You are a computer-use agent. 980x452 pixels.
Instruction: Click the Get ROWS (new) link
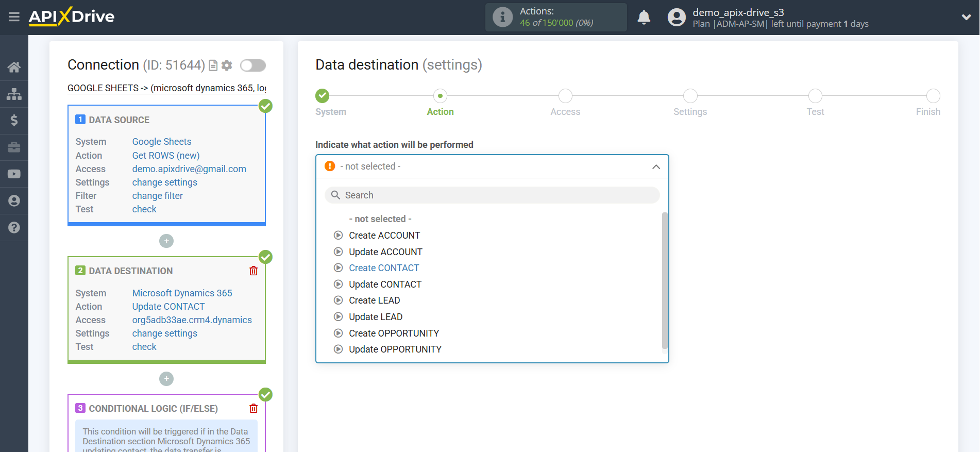(166, 155)
